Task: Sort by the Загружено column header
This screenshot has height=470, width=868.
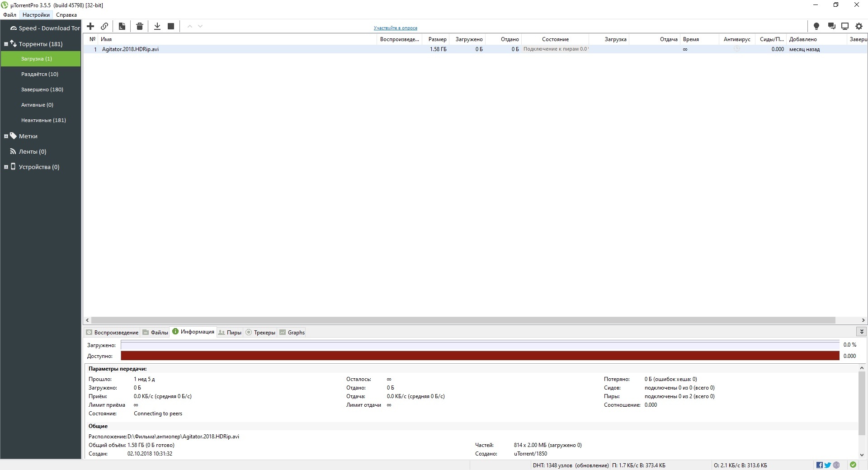Action: coord(467,39)
